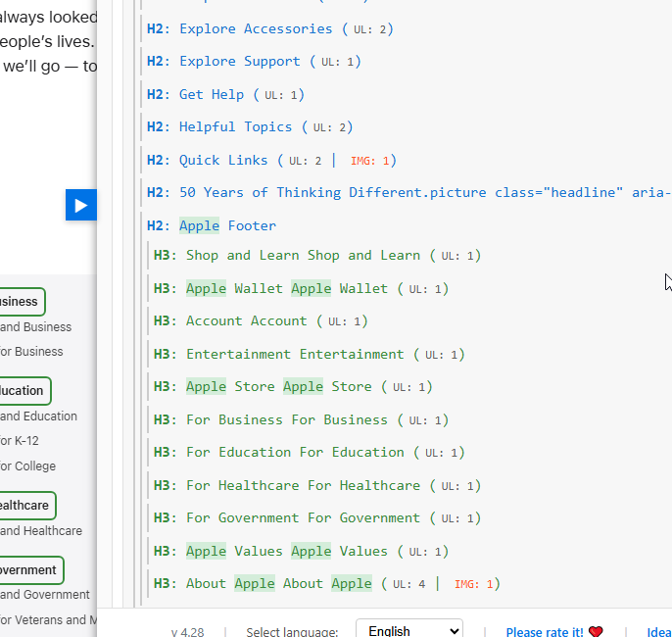Click the v 4.28 version text
The width and height of the screenshot is (672, 637).
(x=187, y=632)
